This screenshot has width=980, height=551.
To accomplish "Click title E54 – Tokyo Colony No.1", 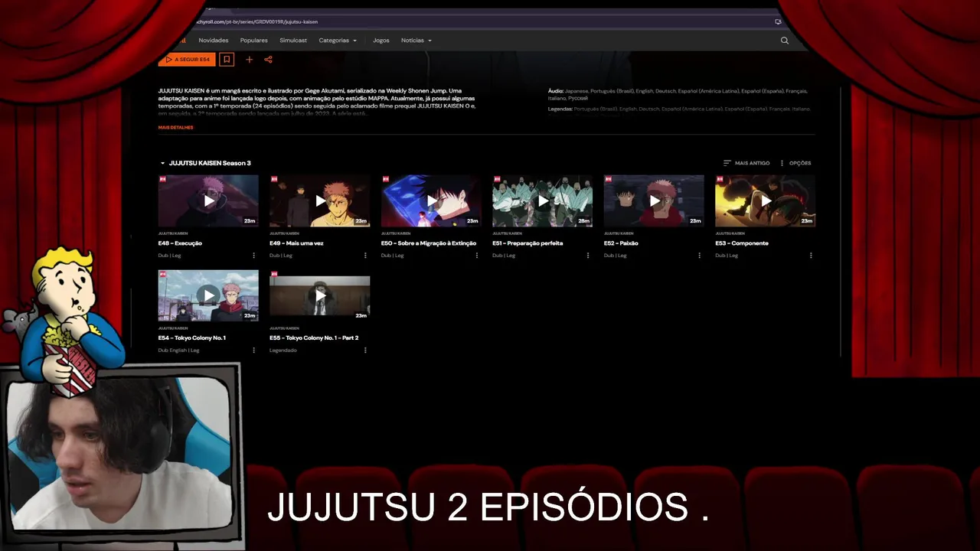I will pyautogui.click(x=192, y=338).
